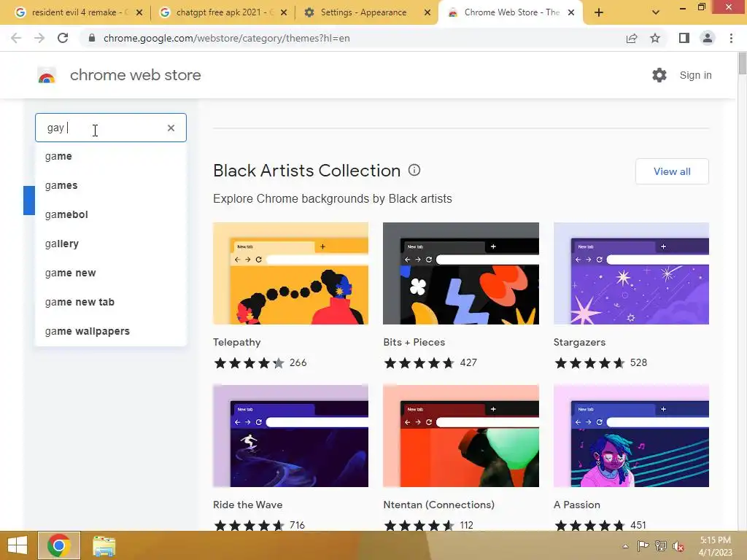
Task: Open the Chrome profile avatar menu
Action: click(x=708, y=38)
